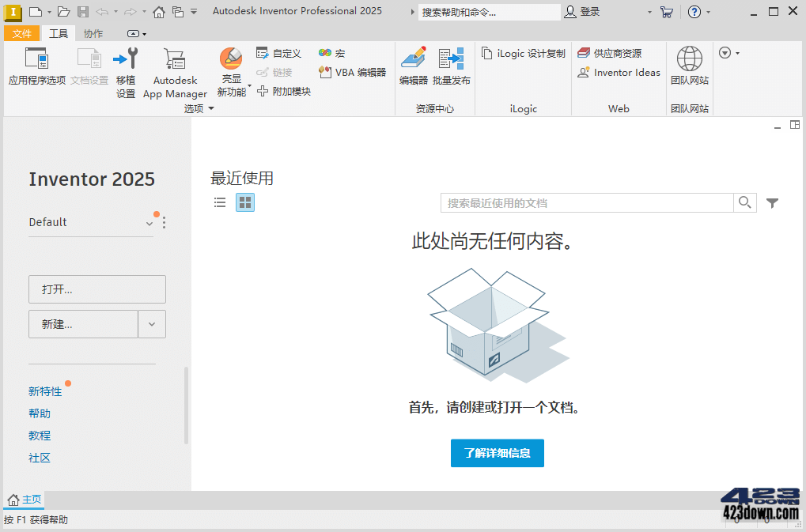The height and width of the screenshot is (532, 806).
Task: Switch recent documents to list view
Action: click(219, 202)
